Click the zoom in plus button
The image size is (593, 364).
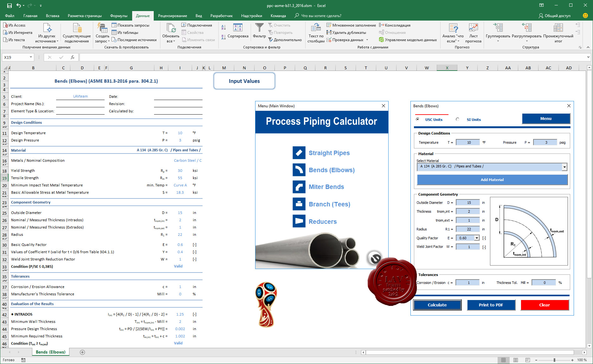click(x=572, y=360)
